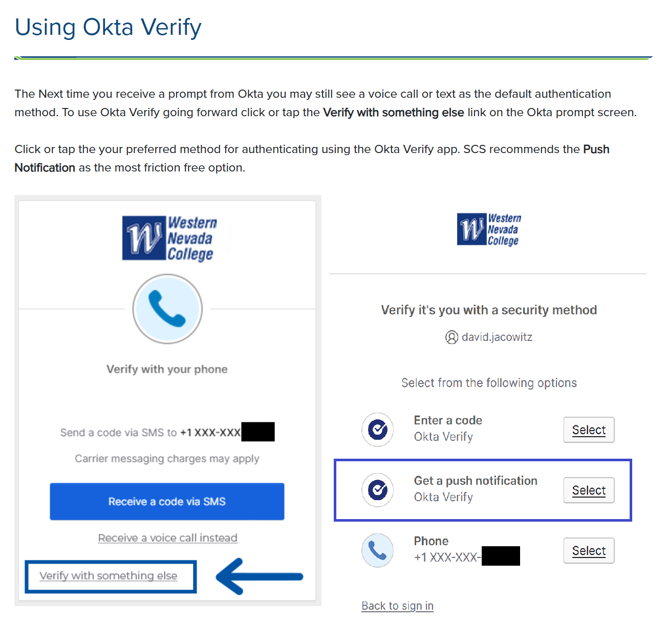Click the Using Okta Verify page heading
The image size is (667, 644).
point(107,27)
